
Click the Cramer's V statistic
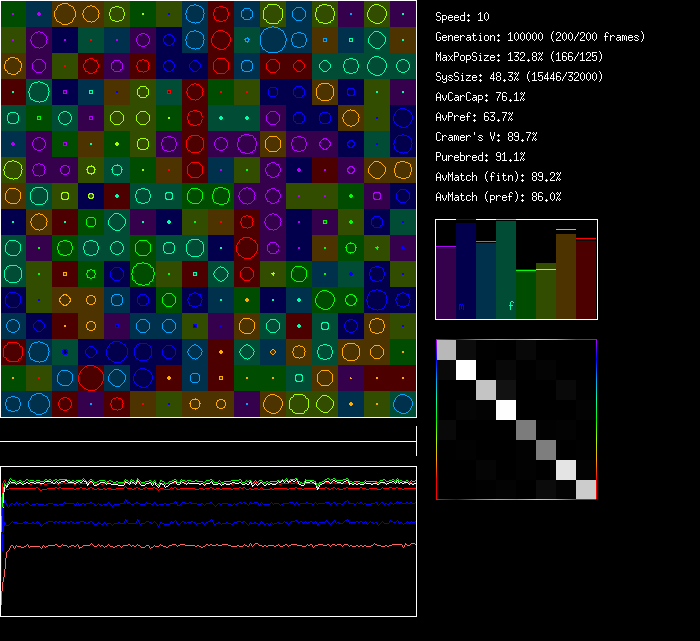coord(486,137)
